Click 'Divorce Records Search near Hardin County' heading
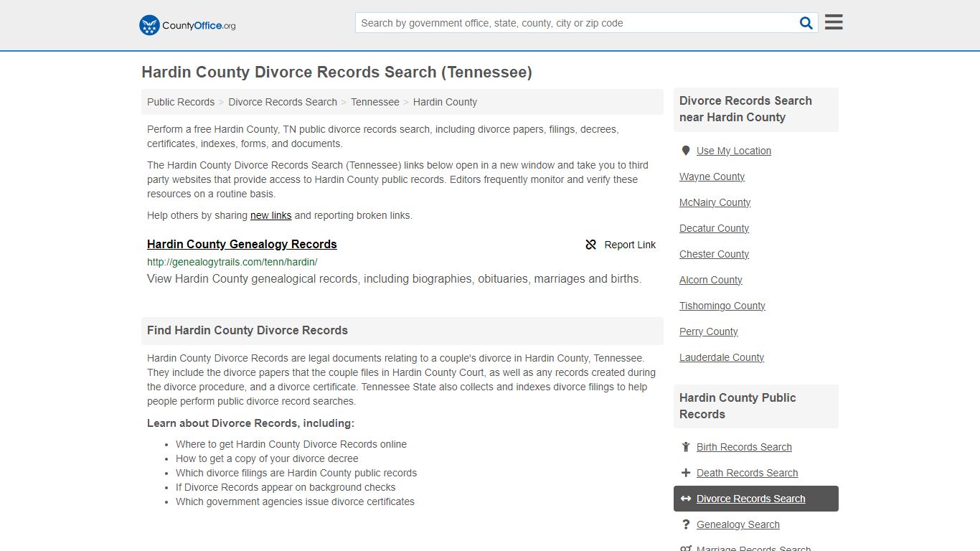Viewport: 980px width, 551px height. point(745,109)
